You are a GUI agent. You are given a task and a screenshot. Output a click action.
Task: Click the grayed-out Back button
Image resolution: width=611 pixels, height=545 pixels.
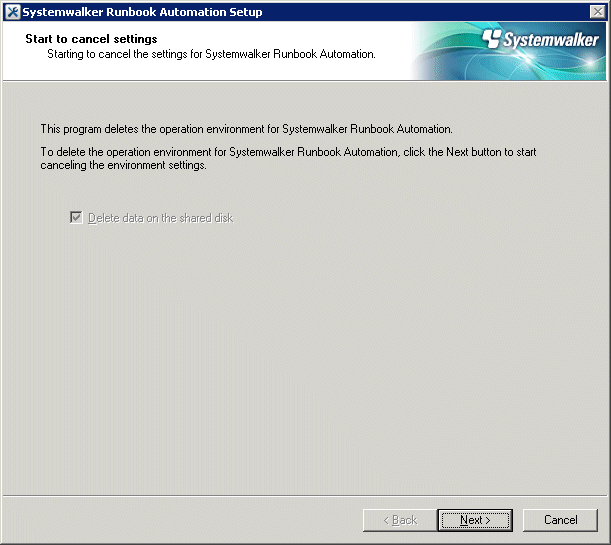pos(400,520)
